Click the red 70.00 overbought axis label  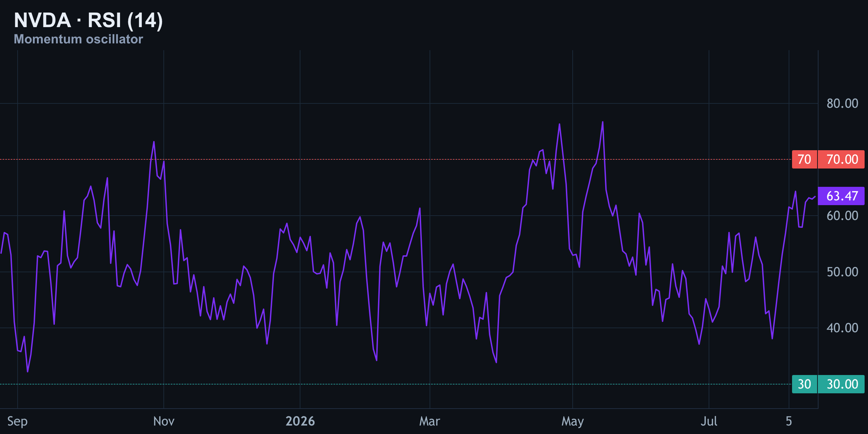coord(841,159)
